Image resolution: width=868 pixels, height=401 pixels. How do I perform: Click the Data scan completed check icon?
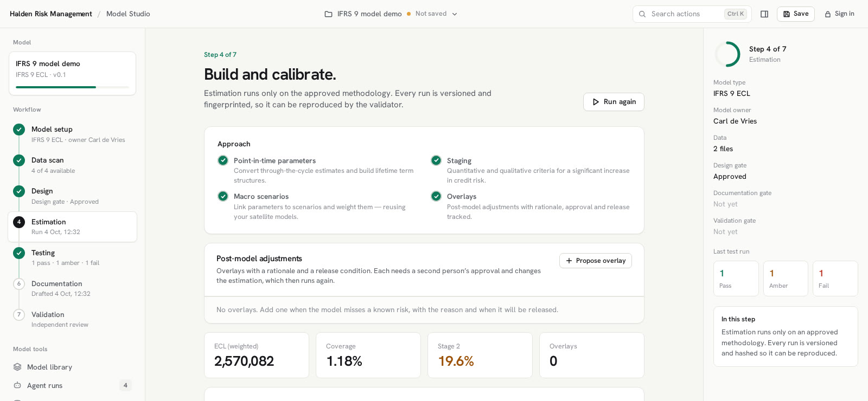(x=19, y=160)
